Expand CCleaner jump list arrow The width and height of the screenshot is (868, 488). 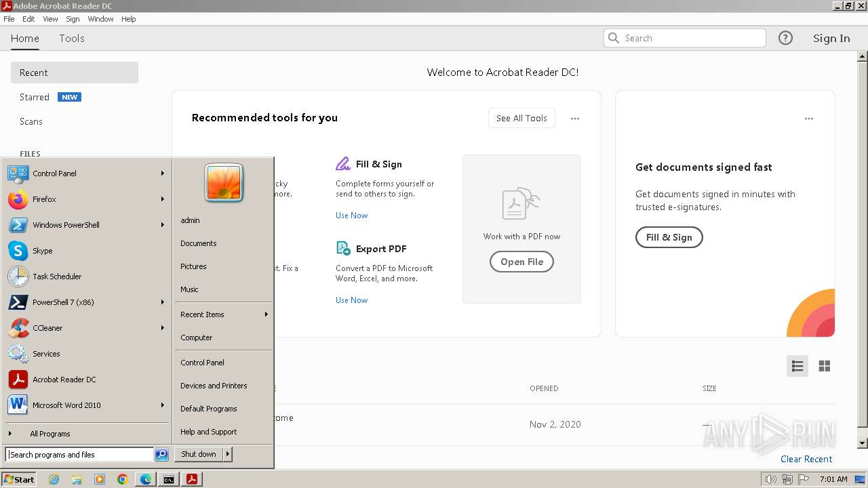point(163,328)
